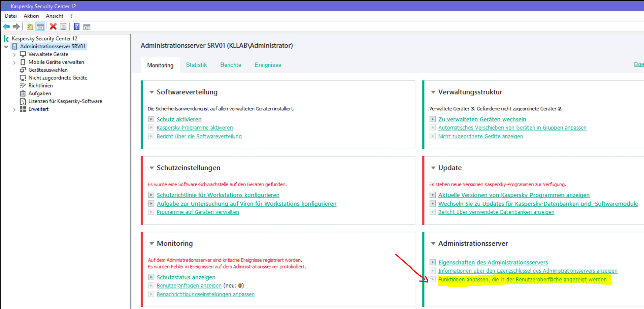Click arrow icon beside Schutzrichtlinie für Workstations konfigurieren
The width and height of the screenshot is (644, 309).
coord(151,195)
